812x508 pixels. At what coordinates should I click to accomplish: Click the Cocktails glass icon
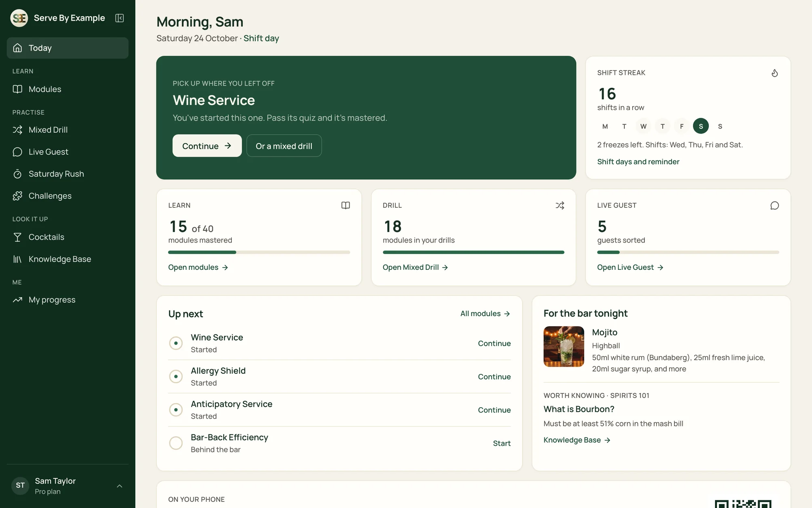[x=17, y=237]
